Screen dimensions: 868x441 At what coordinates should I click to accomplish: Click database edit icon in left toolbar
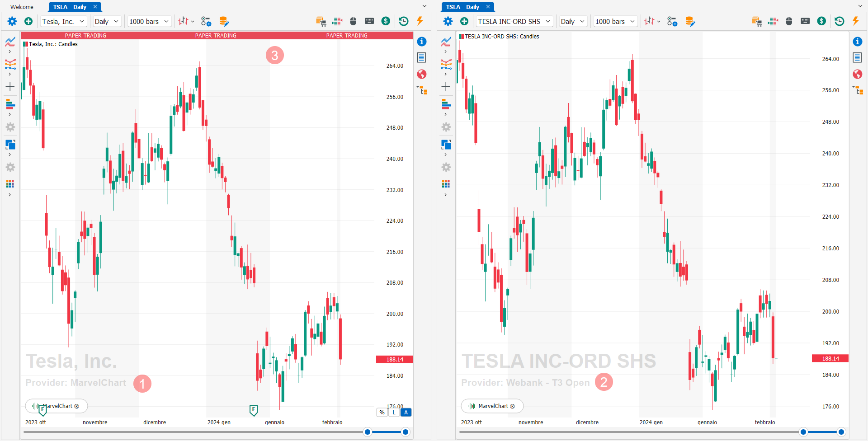tap(224, 21)
